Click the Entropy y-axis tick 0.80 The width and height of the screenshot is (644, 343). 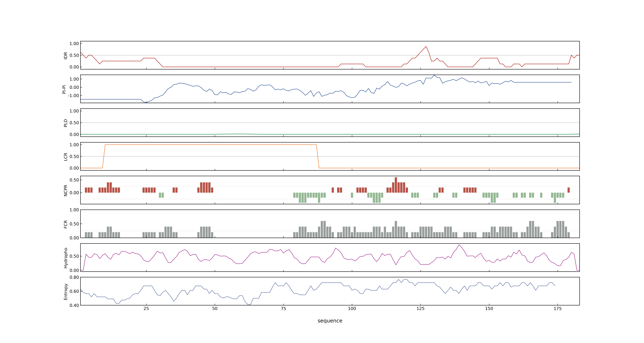click(74, 277)
